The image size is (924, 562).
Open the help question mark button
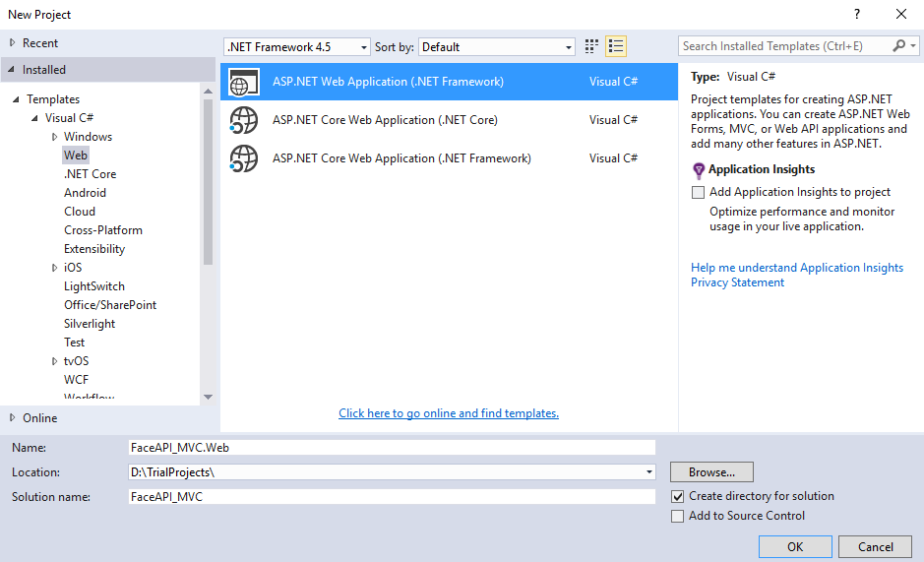click(x=857, y=14)
